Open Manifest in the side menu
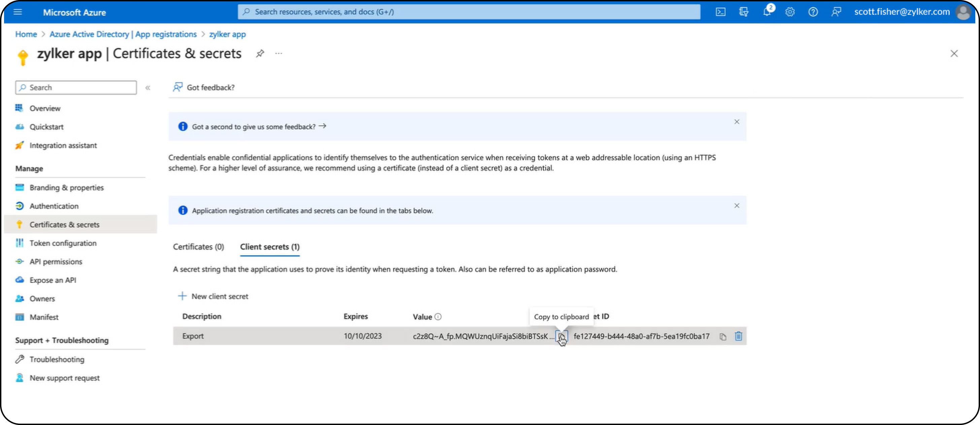980x425 pixels. coord(44,317)
